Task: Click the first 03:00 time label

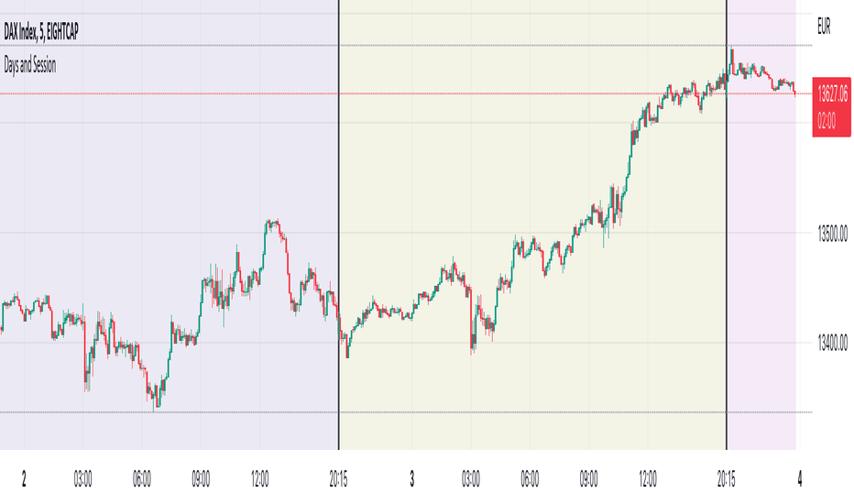Action: 82,479
